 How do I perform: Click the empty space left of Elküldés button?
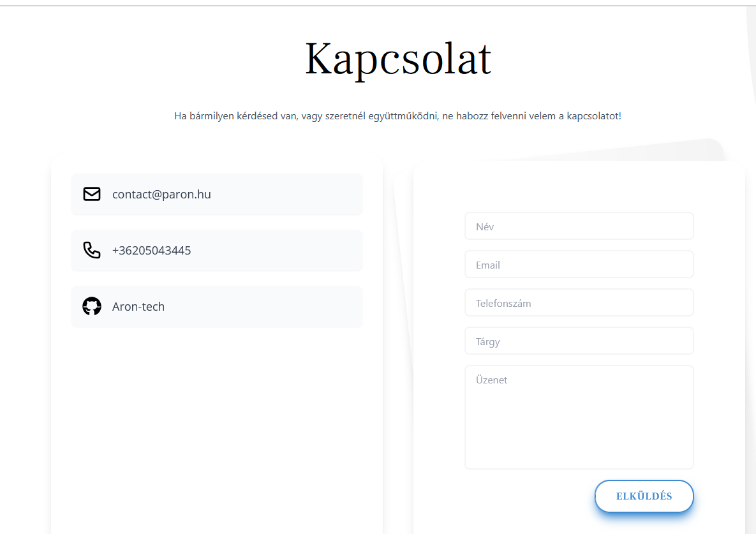point(526,496)
